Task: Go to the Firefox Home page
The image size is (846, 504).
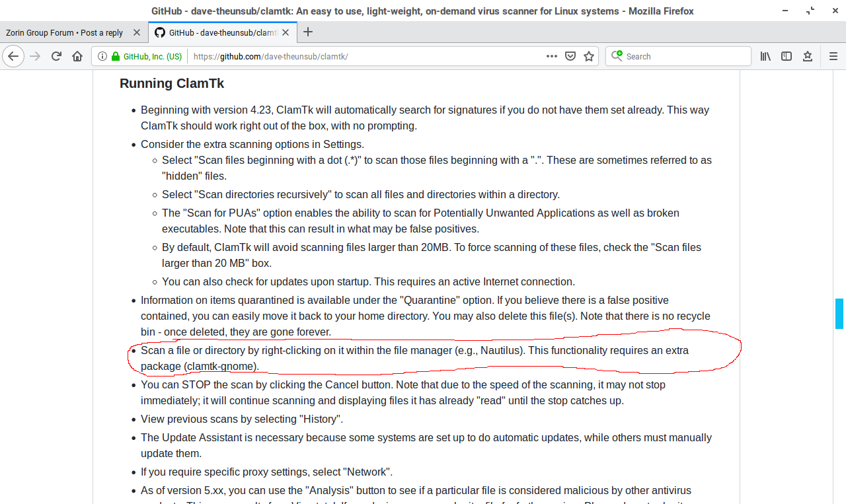Action: coord(77,56)
